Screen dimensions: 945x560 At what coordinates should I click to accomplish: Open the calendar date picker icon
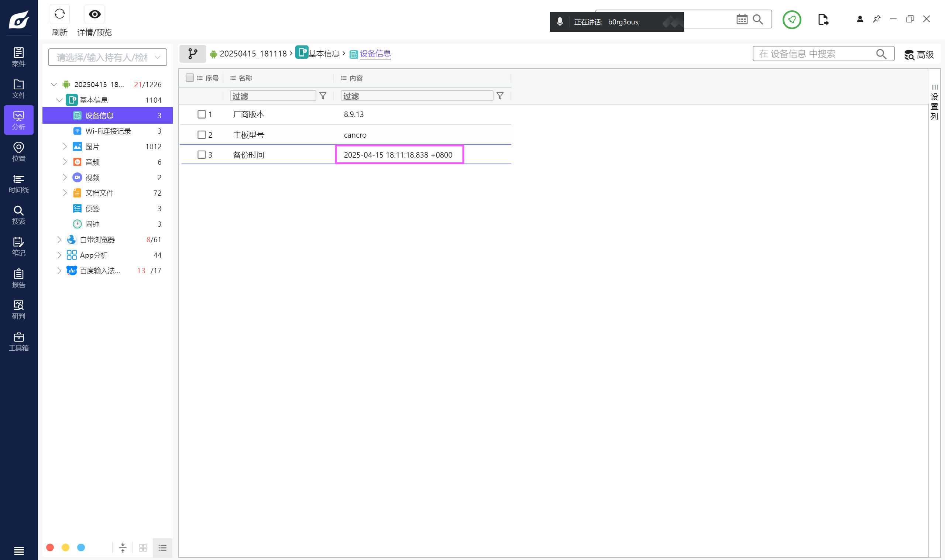pos(742,19)
